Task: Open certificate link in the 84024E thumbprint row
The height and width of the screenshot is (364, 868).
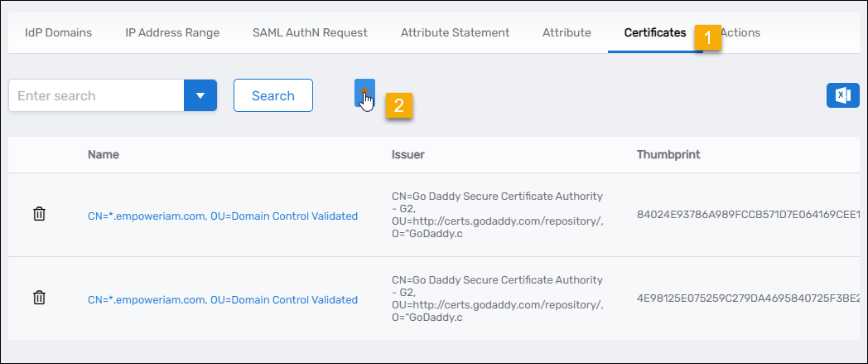Action: pos(222,216)
